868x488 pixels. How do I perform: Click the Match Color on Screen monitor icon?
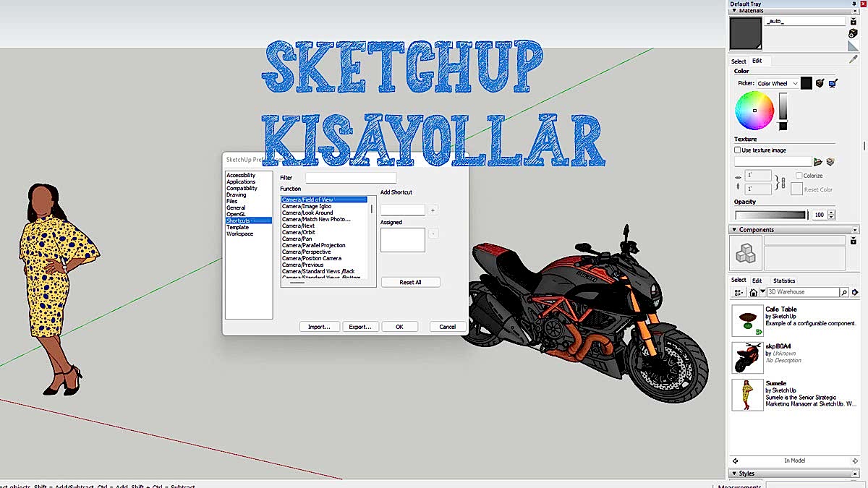click(x=833, y=83)
